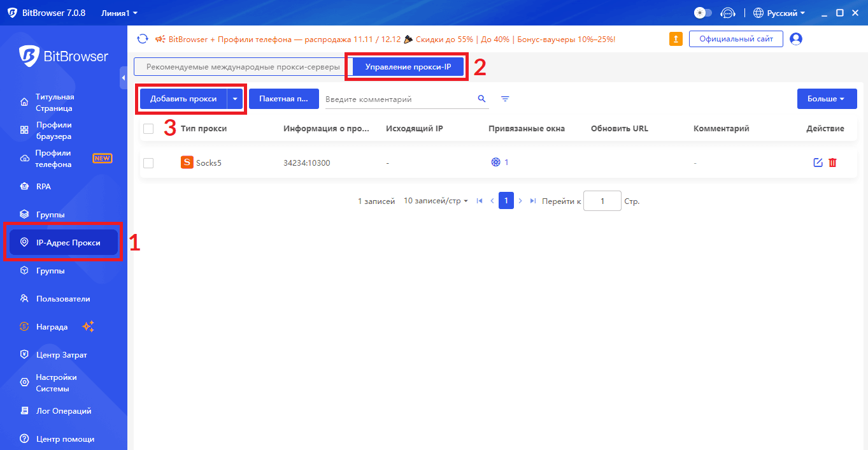Expand the Add proxy dropdown arrow
Viewport: 868px width, 450px height.
click(235, 99)
